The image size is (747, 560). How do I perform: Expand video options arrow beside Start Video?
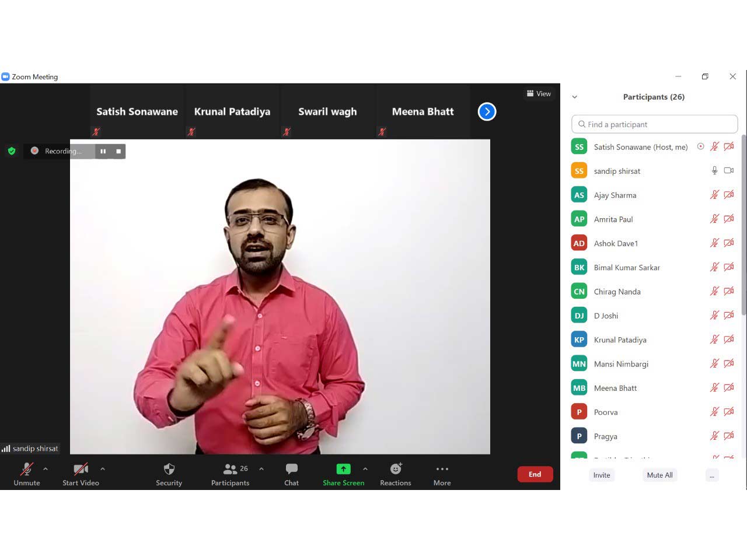103,468
